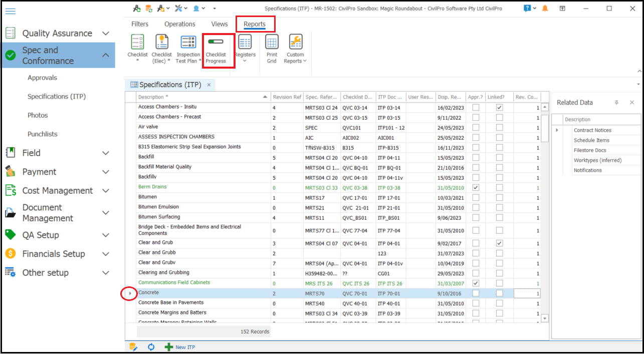Select Filestore Docs in Related Data
Screen dimensions: 644x354
pyautogui.click(x=590, y=150)
